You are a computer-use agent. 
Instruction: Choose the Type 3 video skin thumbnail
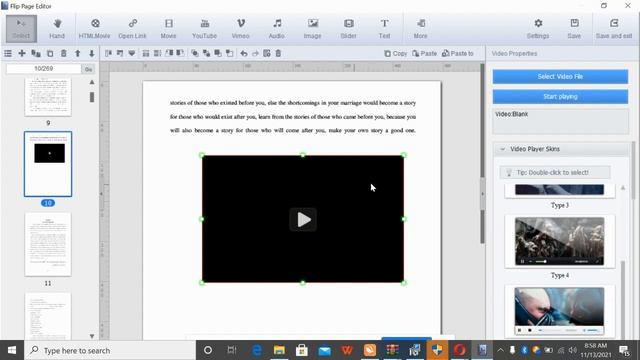pyautogui.click(x=559, y=190)
